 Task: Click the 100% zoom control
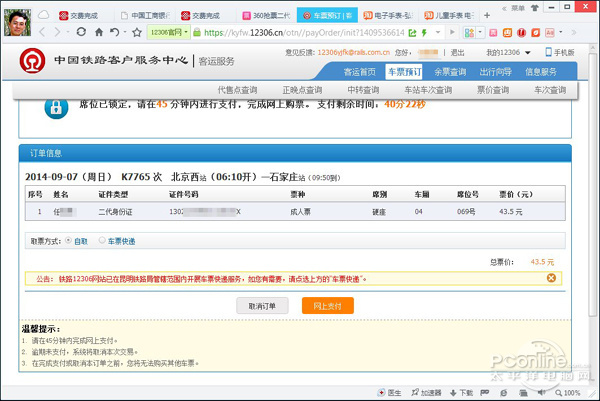[x=568, y=393]
